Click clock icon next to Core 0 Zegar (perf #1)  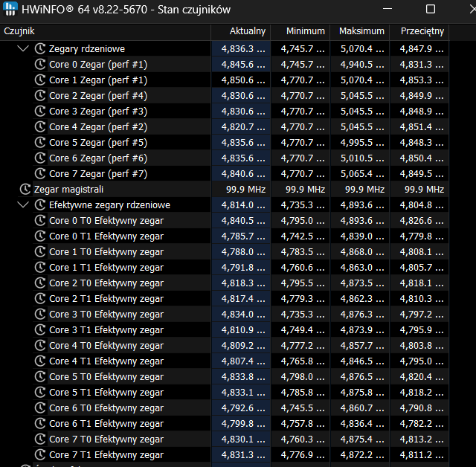click(40, 65)
